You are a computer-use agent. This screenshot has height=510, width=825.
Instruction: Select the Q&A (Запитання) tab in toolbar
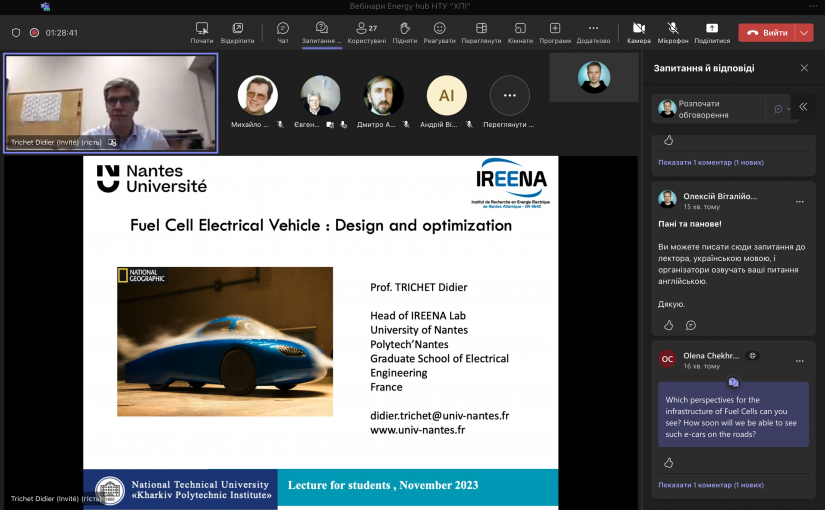pos(322,29)
